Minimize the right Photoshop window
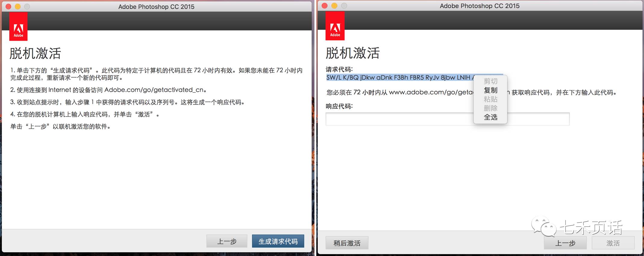This screenshot has width=644, height=256. pos(334,6)
